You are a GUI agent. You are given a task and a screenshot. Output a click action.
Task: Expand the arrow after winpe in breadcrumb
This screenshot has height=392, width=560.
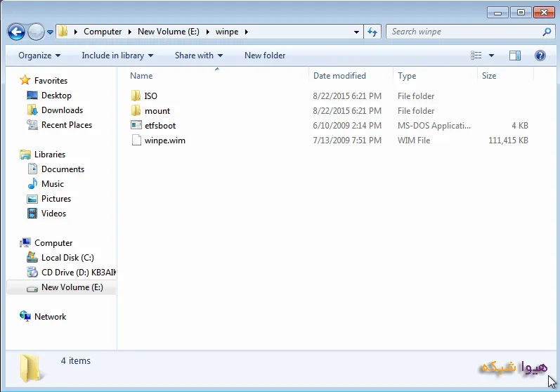247,32
